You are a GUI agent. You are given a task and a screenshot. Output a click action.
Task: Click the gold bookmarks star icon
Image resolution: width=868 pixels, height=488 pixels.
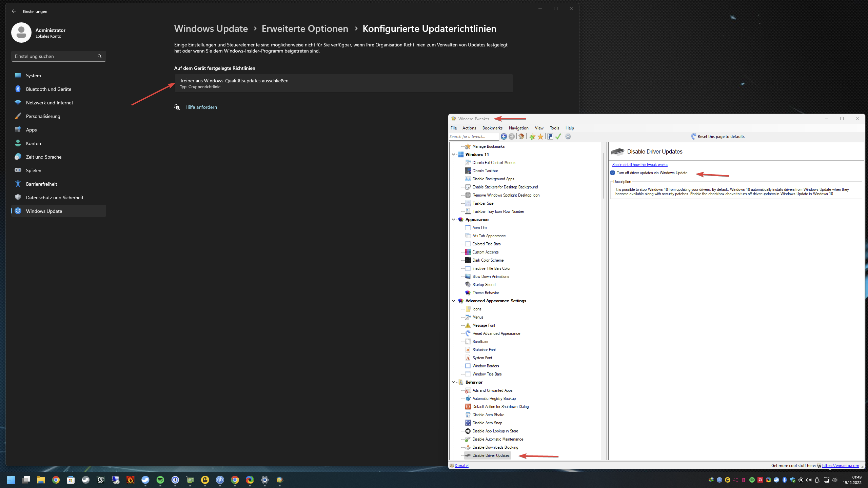[540, 137]
